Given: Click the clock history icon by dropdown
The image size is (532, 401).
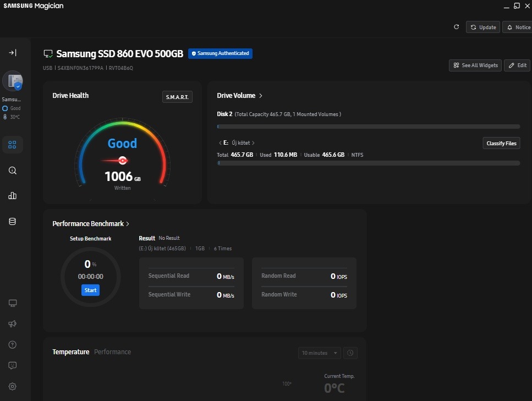Looking at the screenshot, I should coord(350,353).
